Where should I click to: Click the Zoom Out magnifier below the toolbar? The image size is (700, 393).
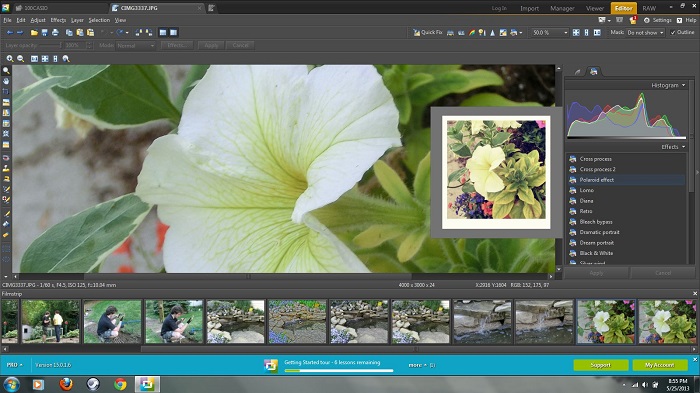pyautogui.click(x=21, y=59)
